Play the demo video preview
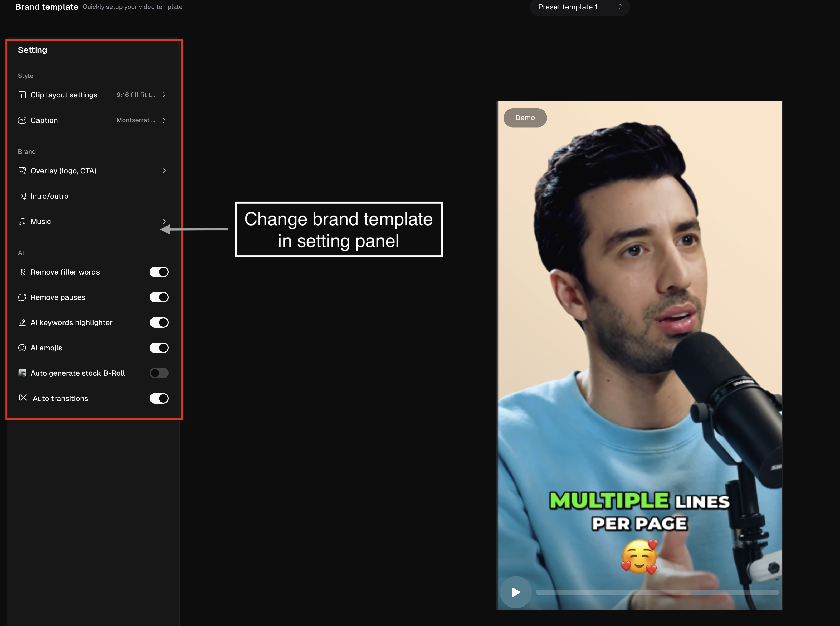Image resolution: width=840 pixels, height=626 pixels. click(x=516, y=592)
